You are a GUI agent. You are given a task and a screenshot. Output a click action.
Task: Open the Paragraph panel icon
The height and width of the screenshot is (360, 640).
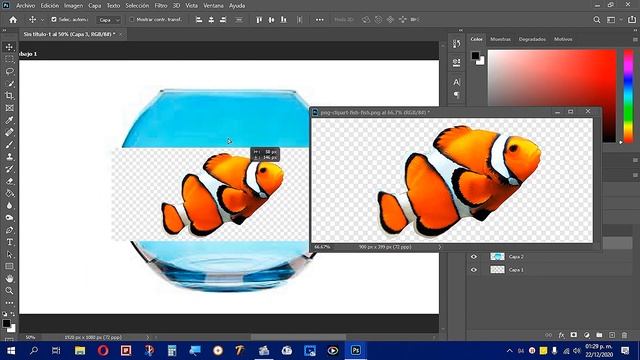pos(456,95)
